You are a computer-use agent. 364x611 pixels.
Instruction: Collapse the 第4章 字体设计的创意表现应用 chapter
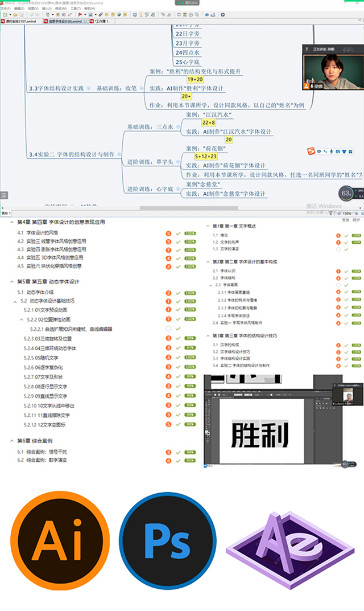coord(12,222)
